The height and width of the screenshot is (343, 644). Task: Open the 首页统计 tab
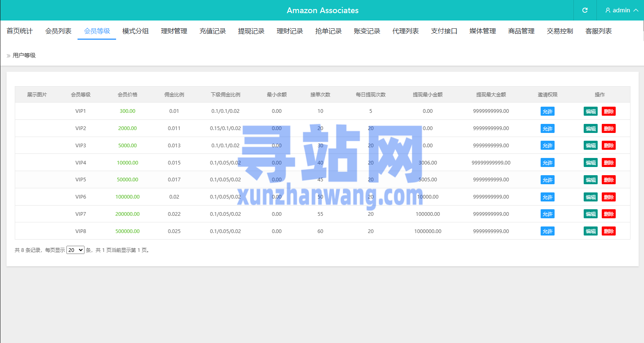click(x=20, y=31)
